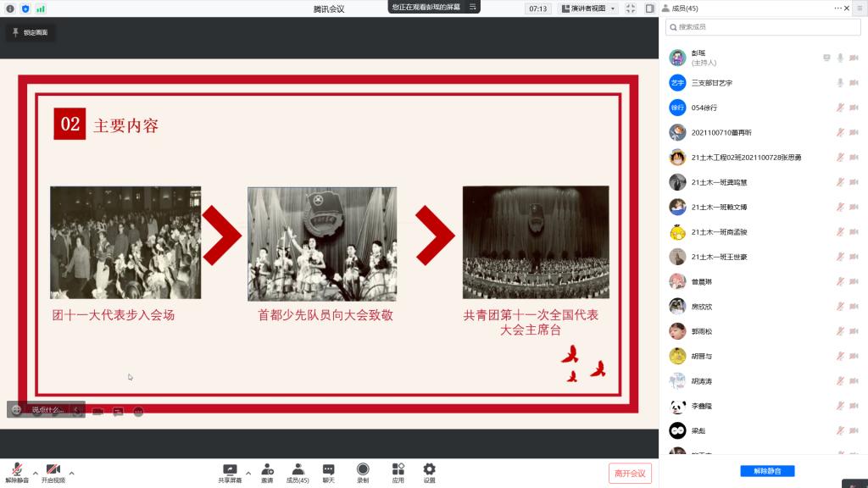This screenshot has height=488, width=868.
Task: Start recording with the 录制 icon
Action: tap(363, 470)
